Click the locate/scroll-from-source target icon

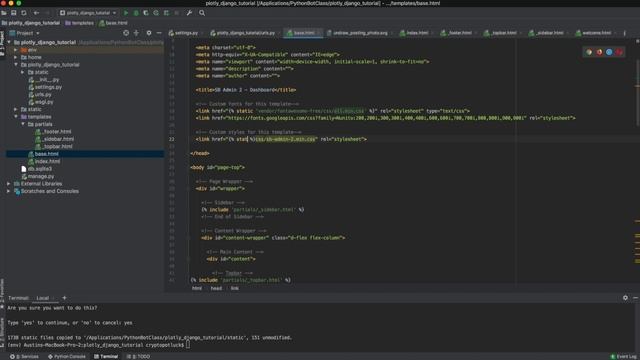126,33
